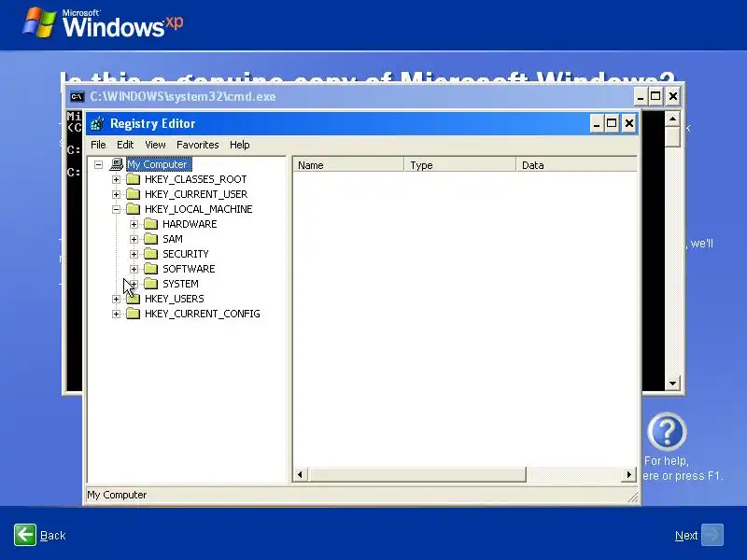This screenshot has width=747, height=560.
Task: Click the horizontal scrollbar thumb in values pane
Action: click(416, 474)
